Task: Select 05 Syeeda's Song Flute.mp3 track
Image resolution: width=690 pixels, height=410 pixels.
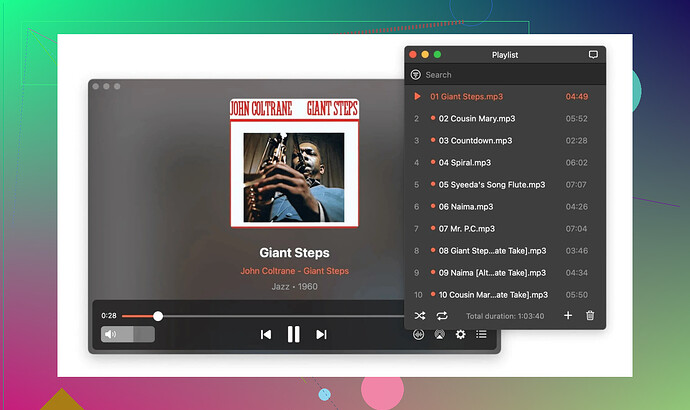Action: pos(505,184)
